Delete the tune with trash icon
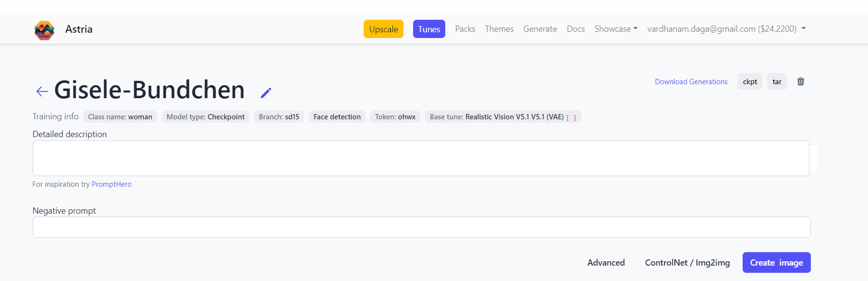The image size is (868, 281). coord(800,82)
